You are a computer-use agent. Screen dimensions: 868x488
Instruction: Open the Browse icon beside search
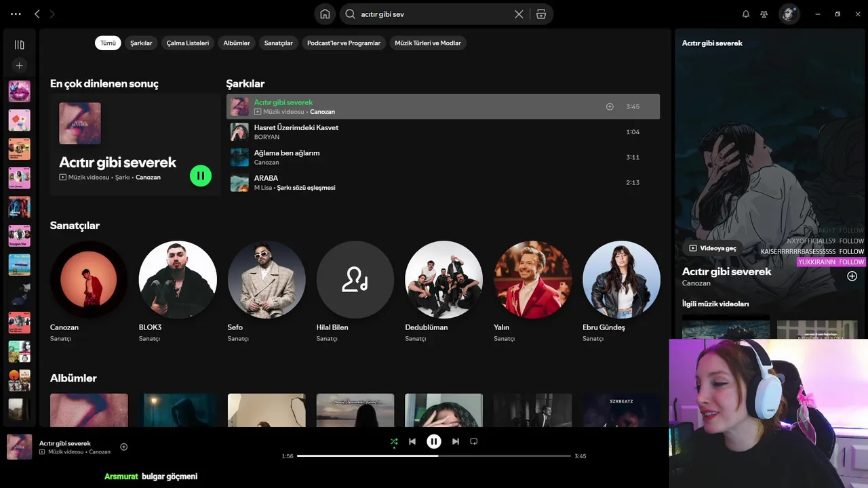pos(540,14)
